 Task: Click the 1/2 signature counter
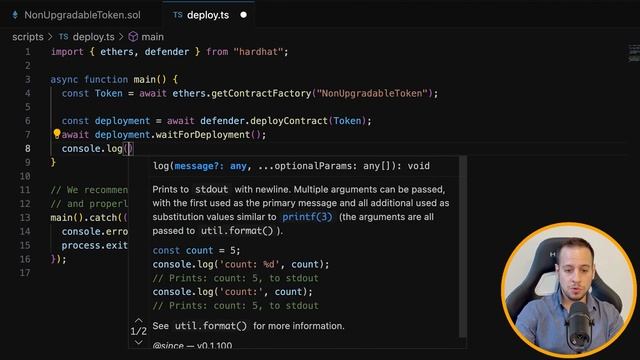click(x=138, y=331)
